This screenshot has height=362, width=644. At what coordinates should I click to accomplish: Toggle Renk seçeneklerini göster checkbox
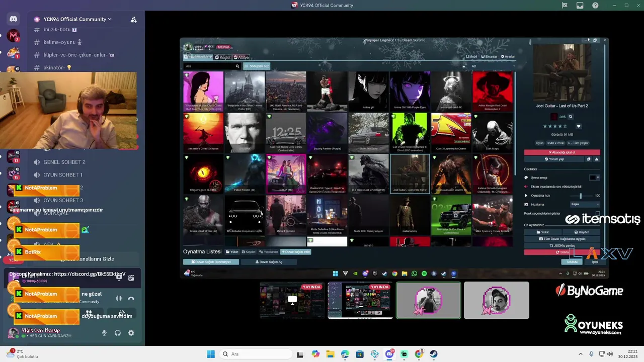(x=598, y=213)
